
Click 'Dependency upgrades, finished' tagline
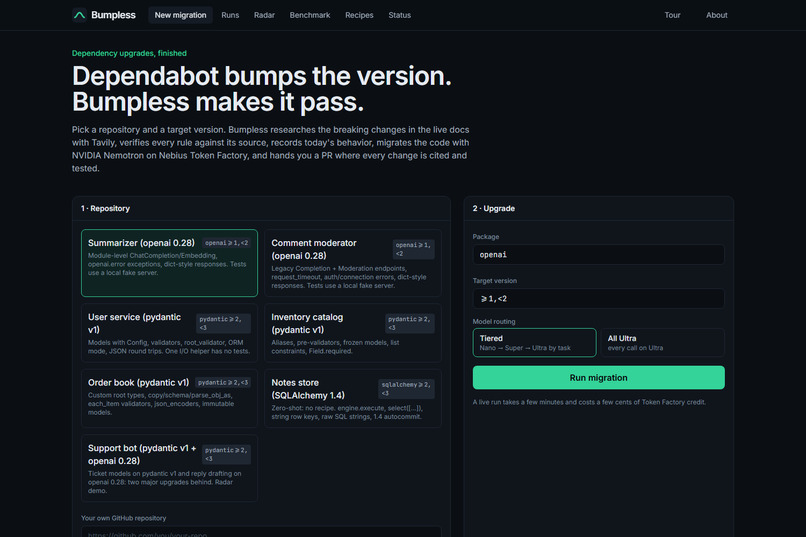(x=129, y=53)
